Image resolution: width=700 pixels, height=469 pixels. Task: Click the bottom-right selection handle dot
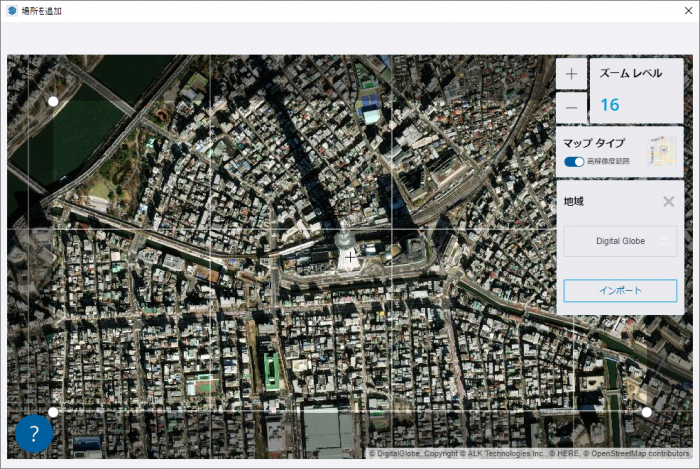tap(646, 412)
